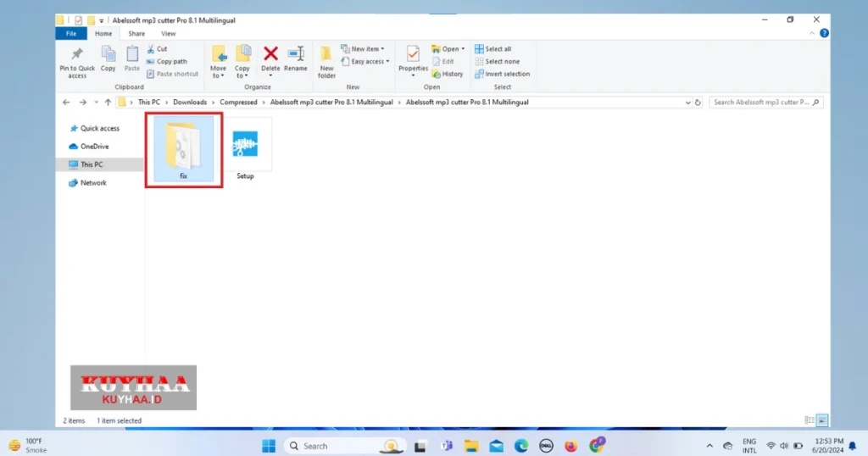Select the Setup file
This screenshot has height=456, width=868.
[x=245, y=149]
